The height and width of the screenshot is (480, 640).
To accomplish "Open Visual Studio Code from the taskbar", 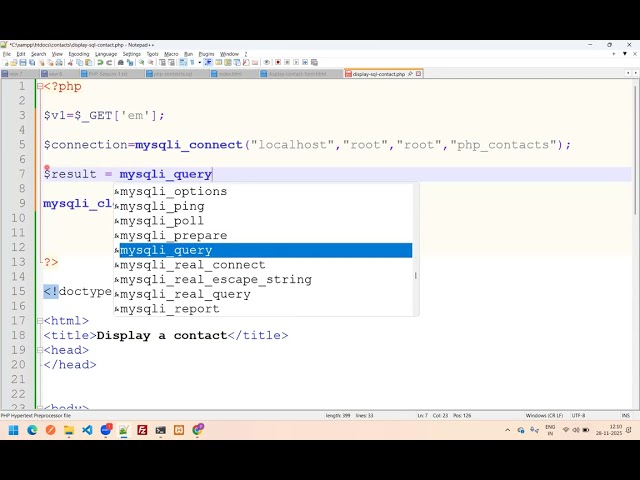I will (x=87, y=430).
